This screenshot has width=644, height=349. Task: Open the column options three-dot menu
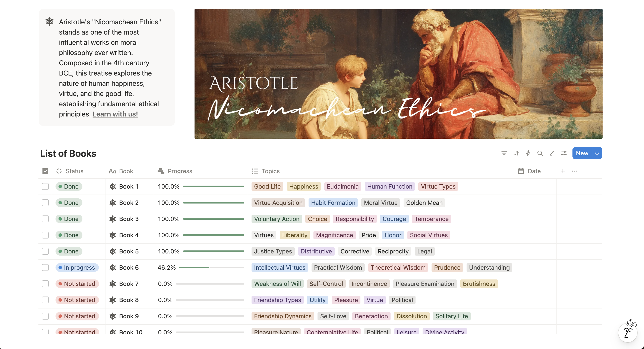(575, 171)
